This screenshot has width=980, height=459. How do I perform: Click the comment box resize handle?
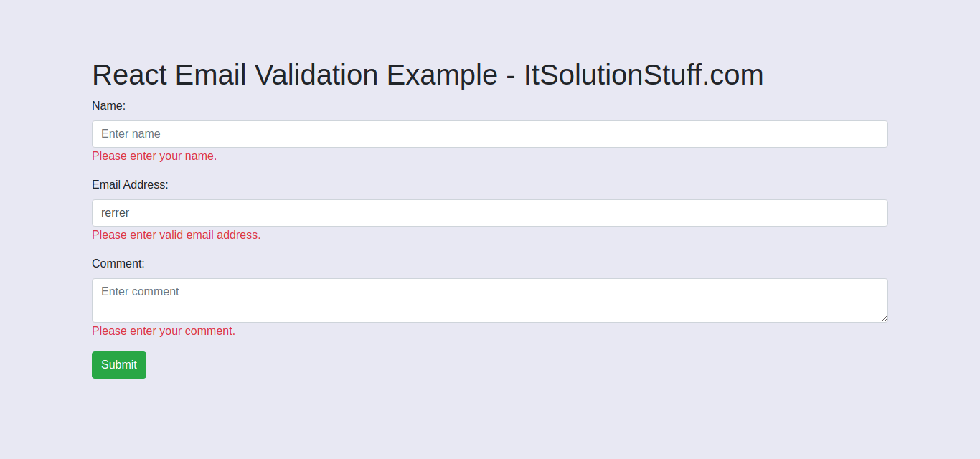click(884, 318)
